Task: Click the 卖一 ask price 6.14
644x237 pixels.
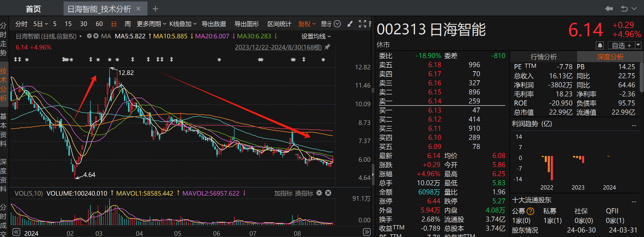Action: pyautogui.click(x=435, y=101)
